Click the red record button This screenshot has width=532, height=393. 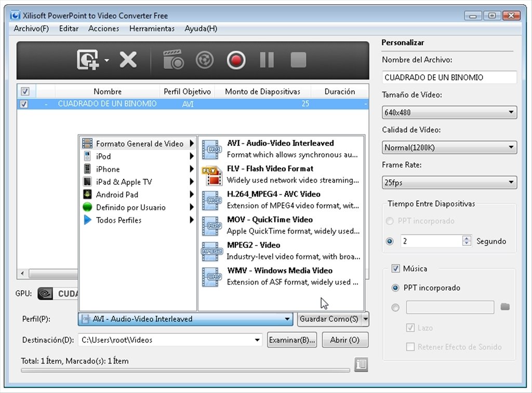[x=236, y=60]
